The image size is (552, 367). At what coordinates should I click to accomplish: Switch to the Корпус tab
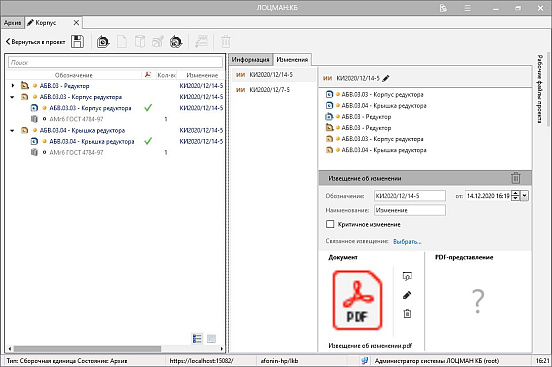click(x=46, y=23)
